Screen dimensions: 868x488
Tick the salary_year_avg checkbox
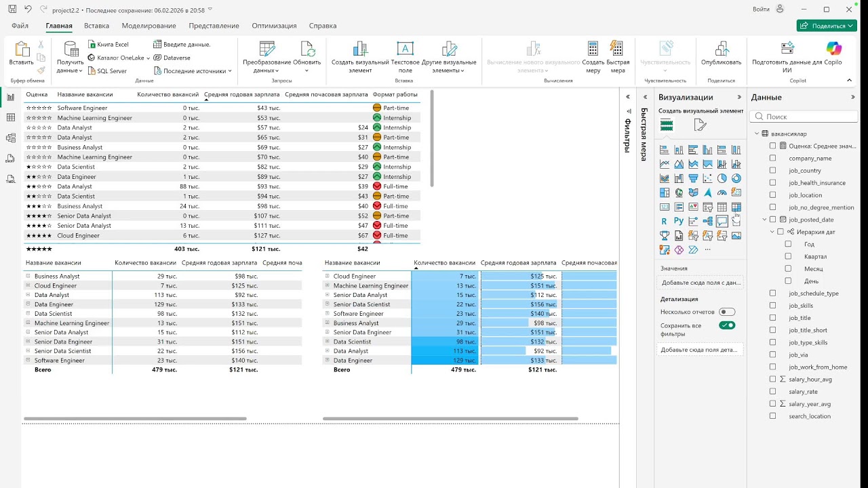(773, 403)
